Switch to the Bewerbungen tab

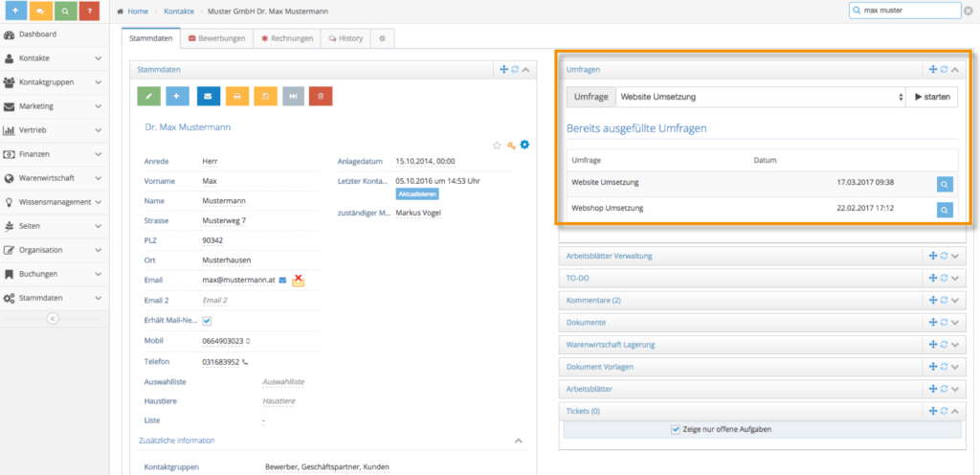point(217,38)
